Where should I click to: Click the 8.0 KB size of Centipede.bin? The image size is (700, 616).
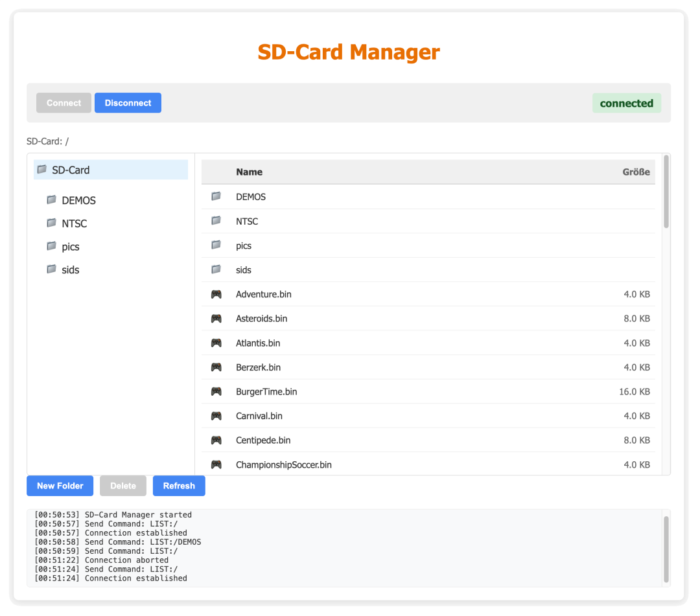[x=636, y=440]
